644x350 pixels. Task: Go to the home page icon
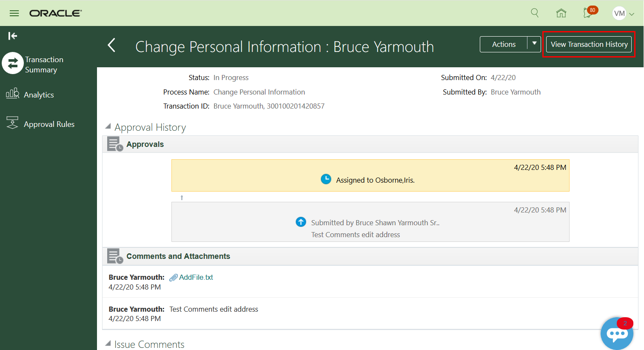pos(561,13)
